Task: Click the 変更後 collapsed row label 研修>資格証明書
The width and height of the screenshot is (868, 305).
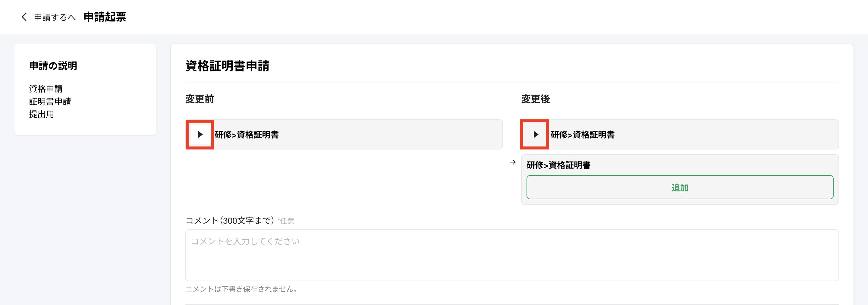Action: click(x=582, y=135)
